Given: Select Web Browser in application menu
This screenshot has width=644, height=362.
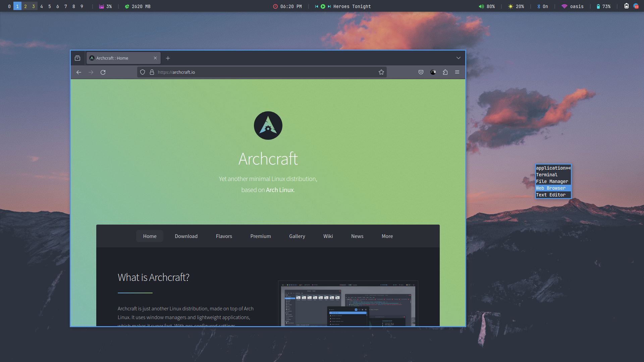Looking at the screenshot, I should coord(550,188).
